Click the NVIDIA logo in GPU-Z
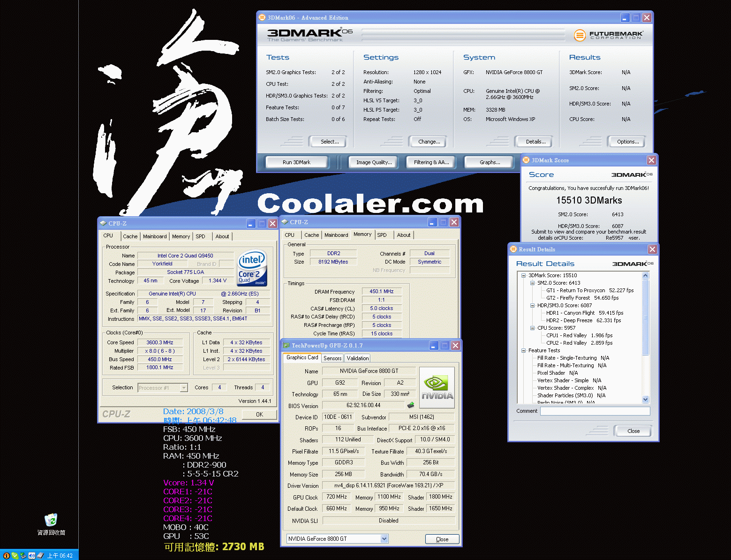This screenshot has height=560, width=731. pyautogui.click(x=437, y=388)
